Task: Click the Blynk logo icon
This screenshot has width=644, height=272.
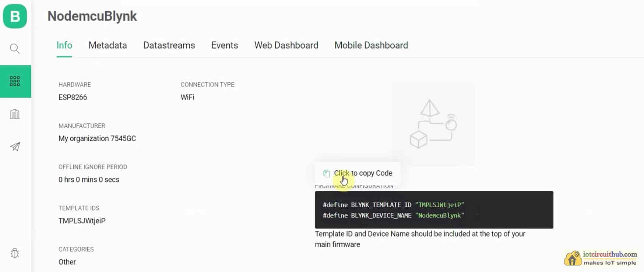Action: point(15,16)
